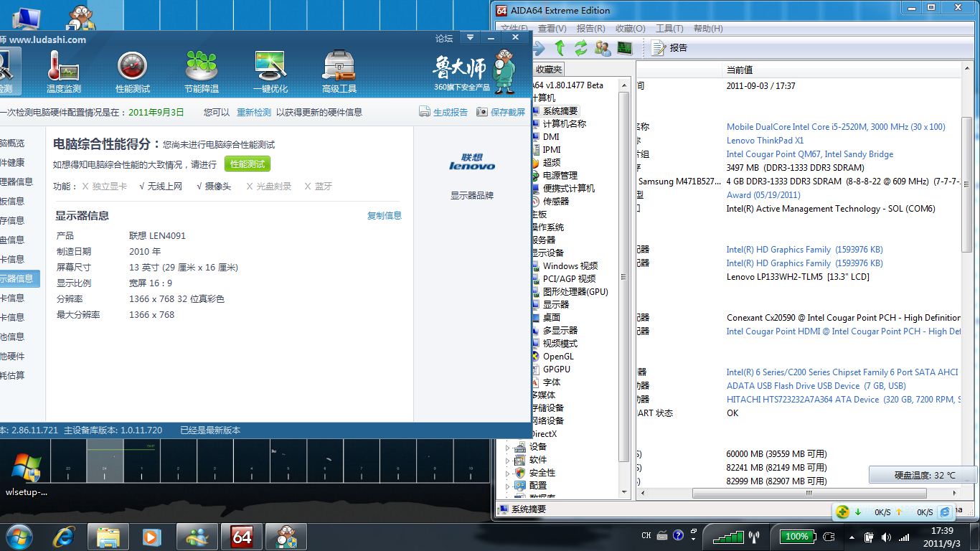Open Windows Explorer folder on taskbar
980x551 pixels.
[108, 537]
